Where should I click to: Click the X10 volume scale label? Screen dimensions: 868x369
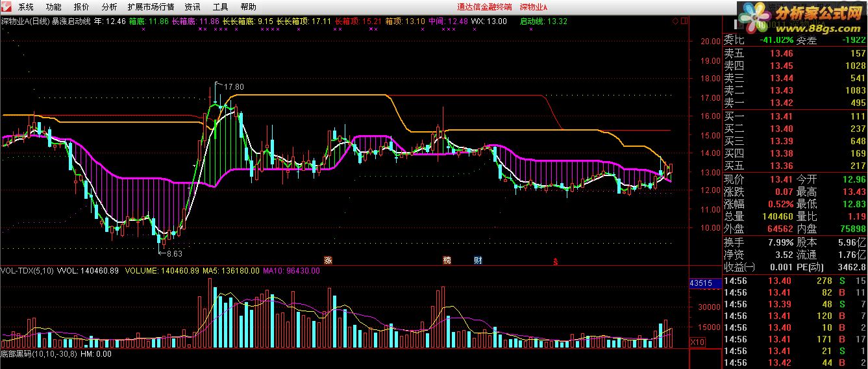(x=697, y=342)
